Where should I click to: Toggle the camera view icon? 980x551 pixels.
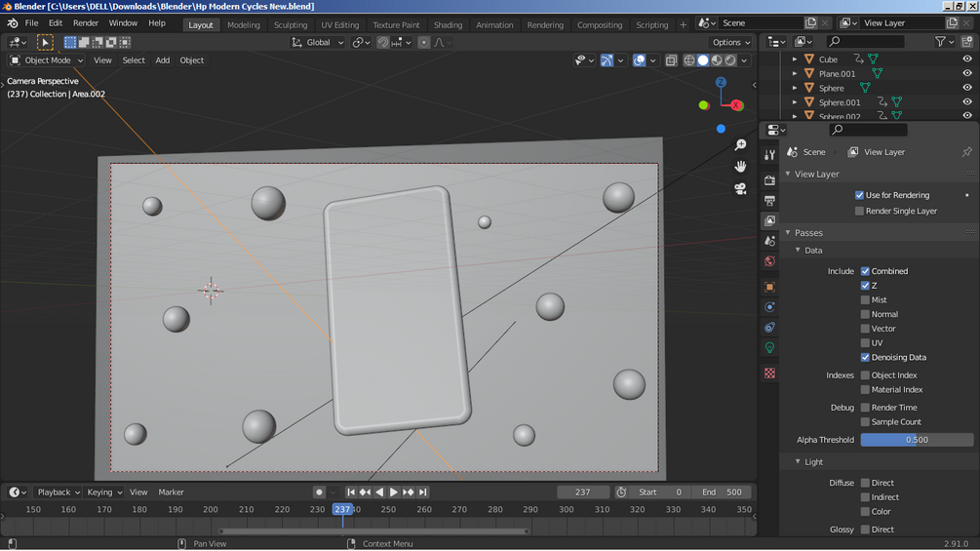[741, 188]
